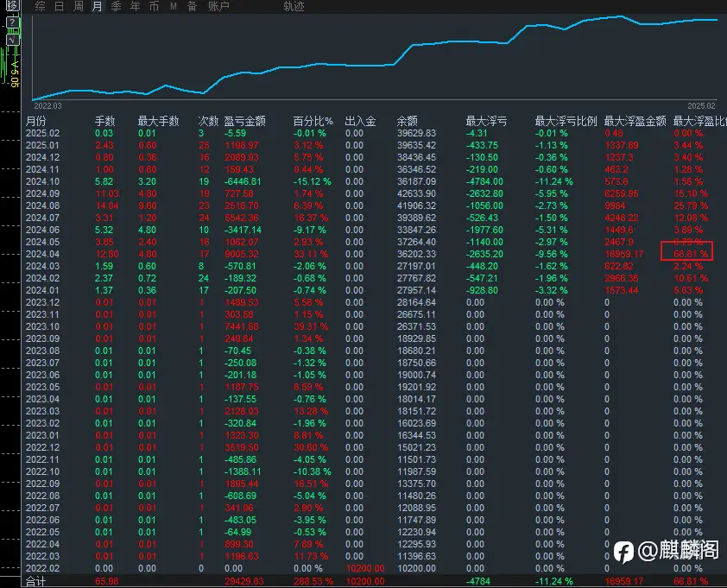
Task: Open the 币 currency tab
Action: [154, 6]
